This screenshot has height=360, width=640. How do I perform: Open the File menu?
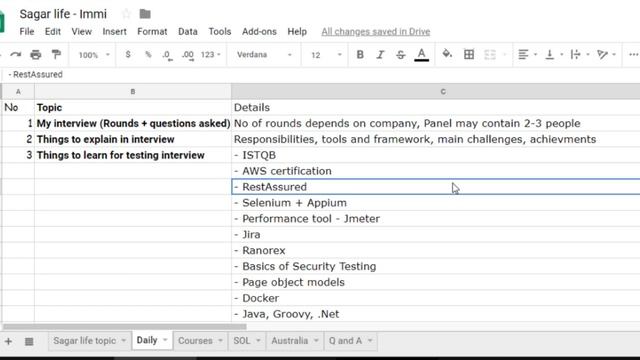click(x=27, y=31)
